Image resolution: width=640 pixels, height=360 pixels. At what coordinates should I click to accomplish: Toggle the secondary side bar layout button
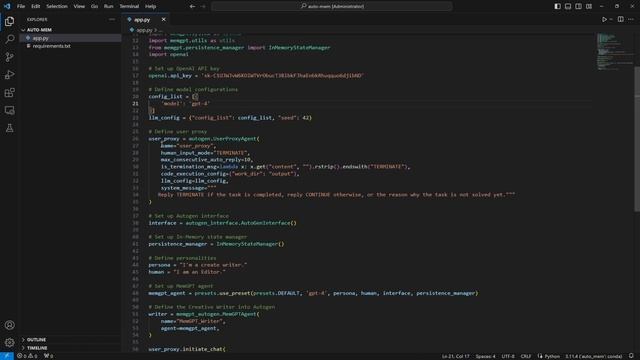[578, 7]
